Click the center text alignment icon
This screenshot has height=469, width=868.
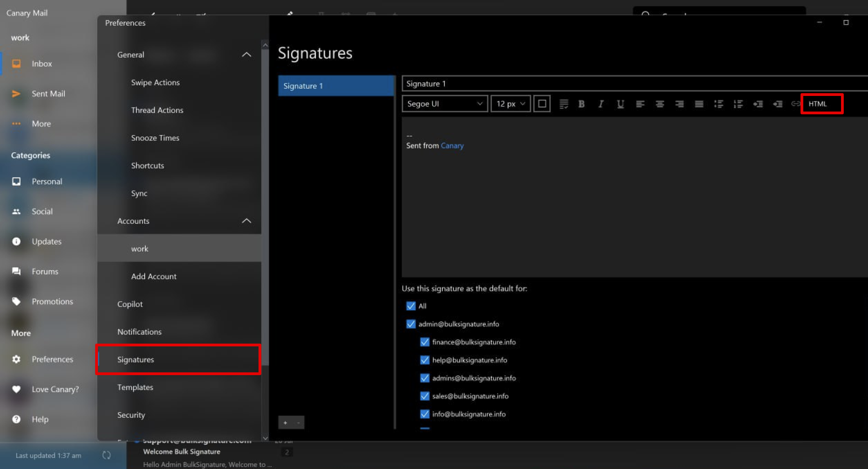(x=659, y=104)
